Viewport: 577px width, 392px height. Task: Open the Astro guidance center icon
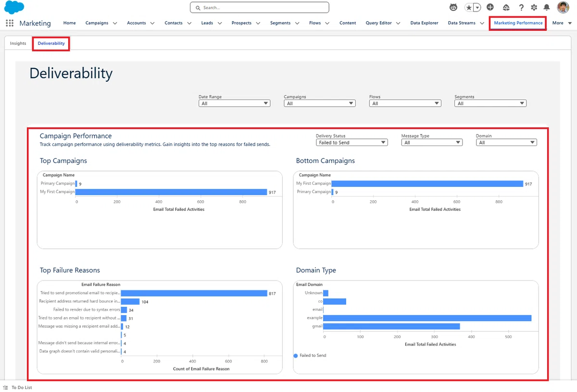coord(453,7)
